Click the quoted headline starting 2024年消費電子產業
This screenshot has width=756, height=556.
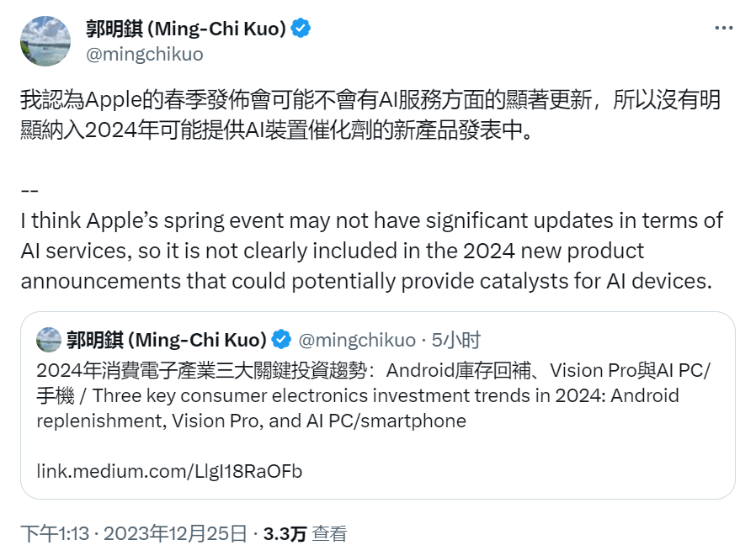click(x=210, y=370)
